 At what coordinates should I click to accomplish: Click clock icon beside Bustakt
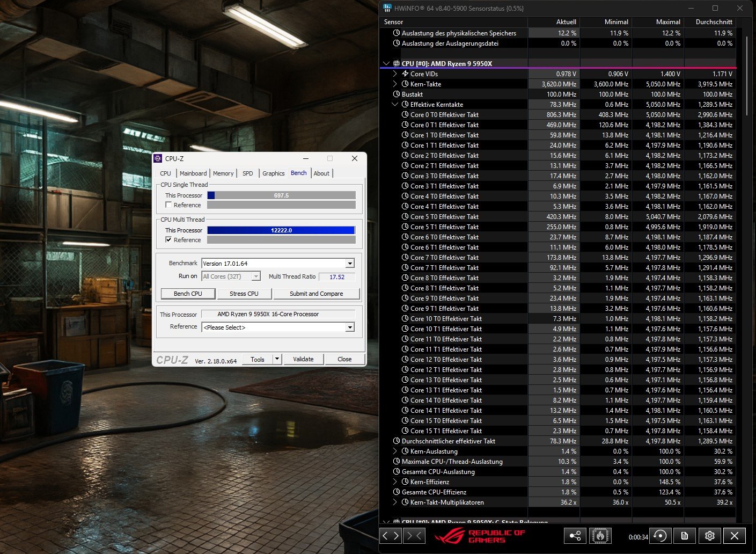click(x=397, y=94)
